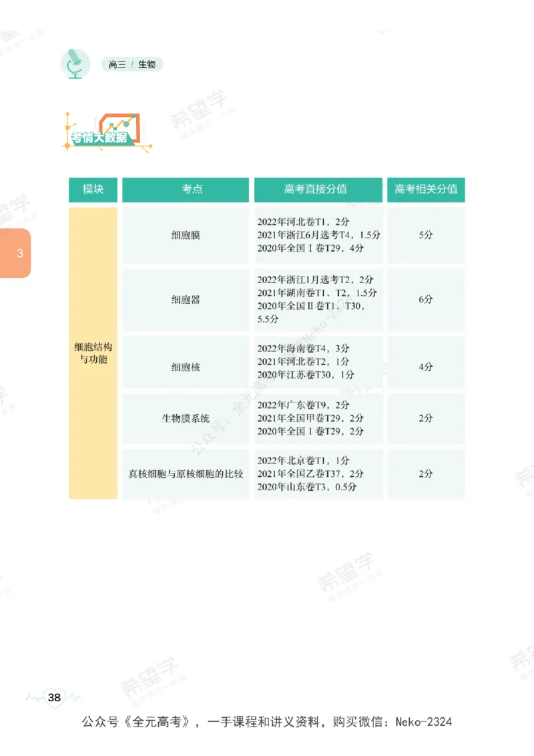Click the microscope icon in page header
Screen dimensions: 534x756
point(75,63)
